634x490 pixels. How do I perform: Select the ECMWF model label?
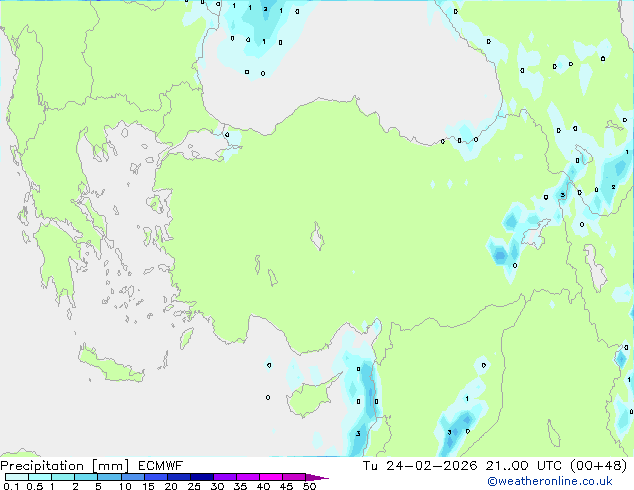tap(161, 466)
